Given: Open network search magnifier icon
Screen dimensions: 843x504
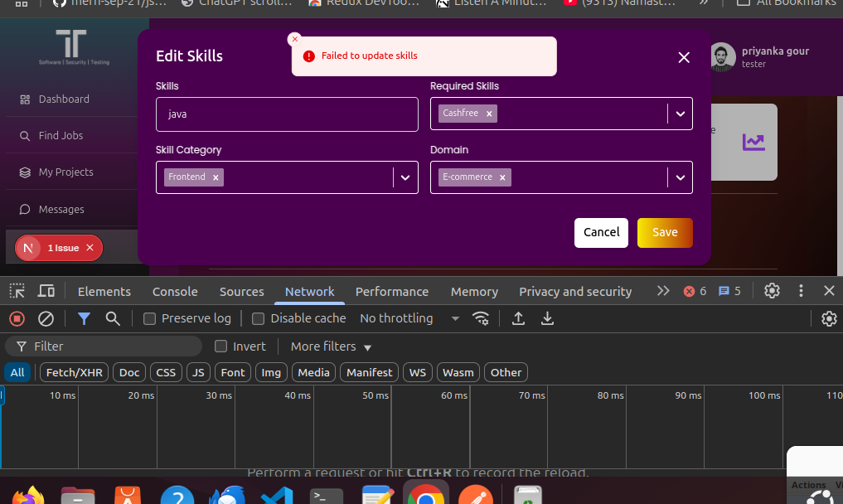Looking at the screenshot, I should pyautogui.click(x=113, y=318).
